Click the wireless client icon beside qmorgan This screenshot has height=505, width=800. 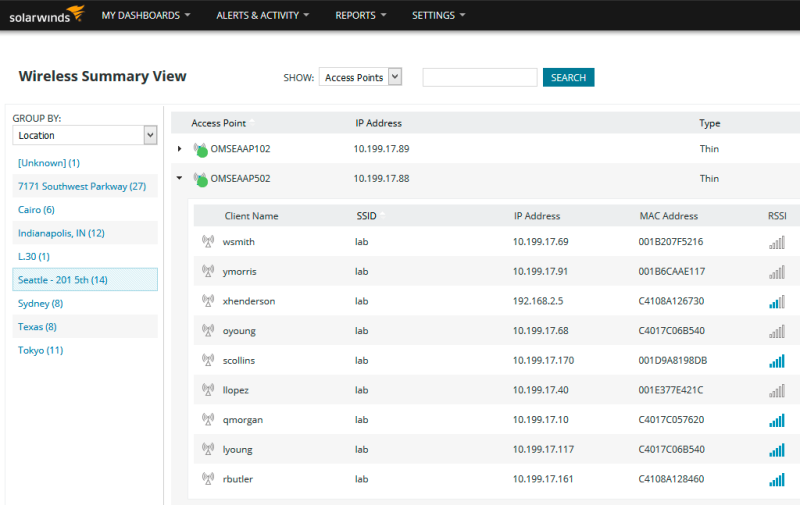point(208,419)
